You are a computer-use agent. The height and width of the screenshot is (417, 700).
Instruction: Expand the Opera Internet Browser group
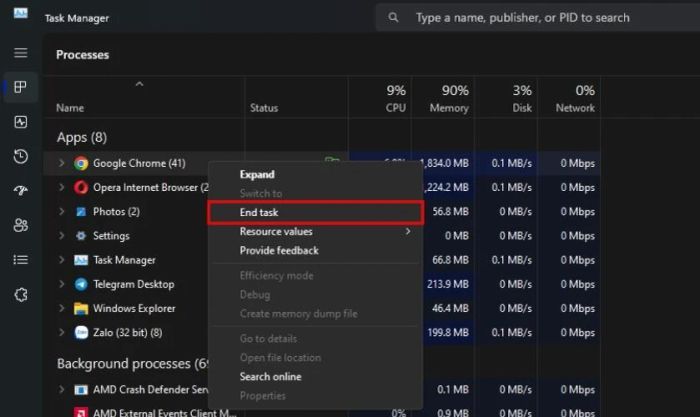tap(62, 188)
